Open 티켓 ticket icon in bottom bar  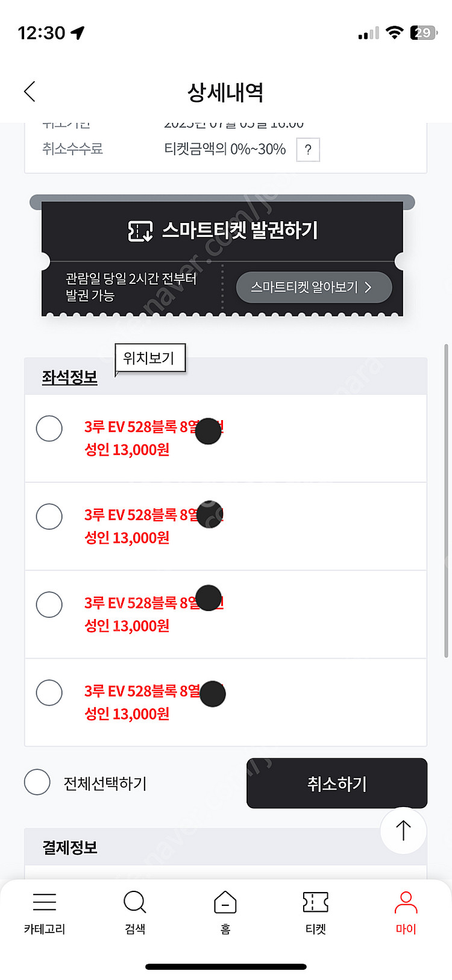click(316, 902)
